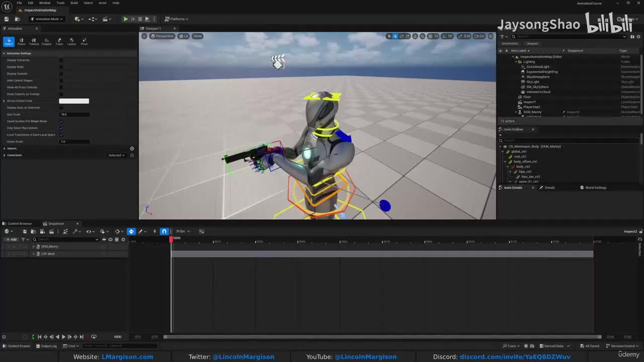Collapse the Animation Settings section
This screenshot has width=644, height=362.
pos(4,53)
